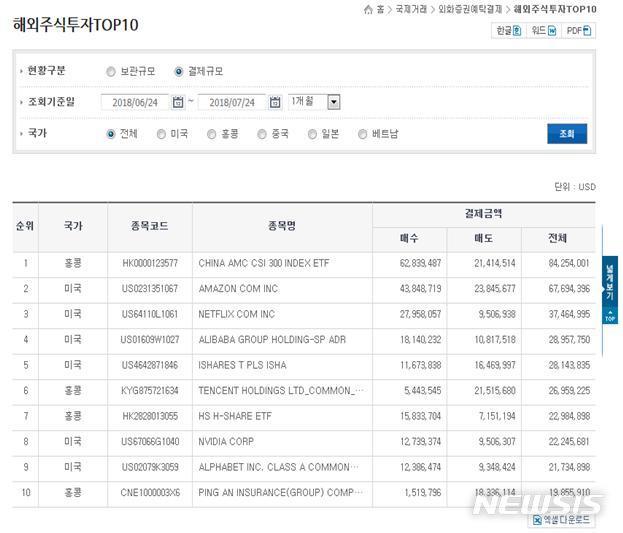Select PING AN INSURANCE(GROUP) stock name
Screen dimensions: 623x533
tap(281, 492)
